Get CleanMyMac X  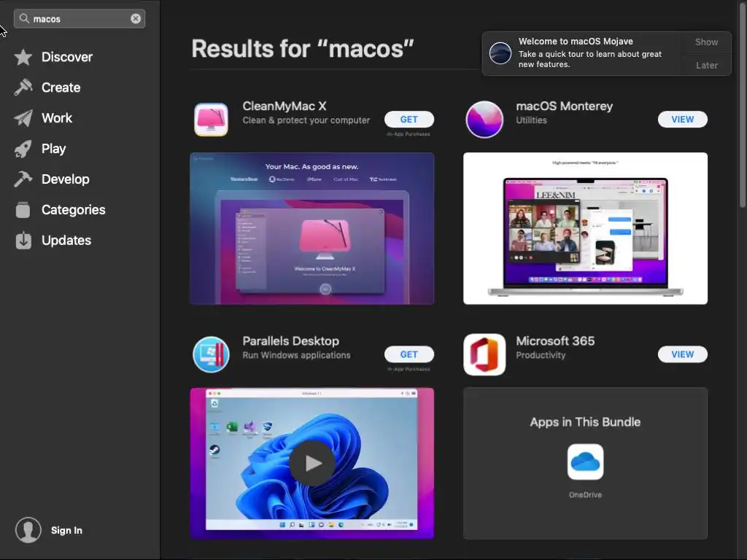pos(409,120)
